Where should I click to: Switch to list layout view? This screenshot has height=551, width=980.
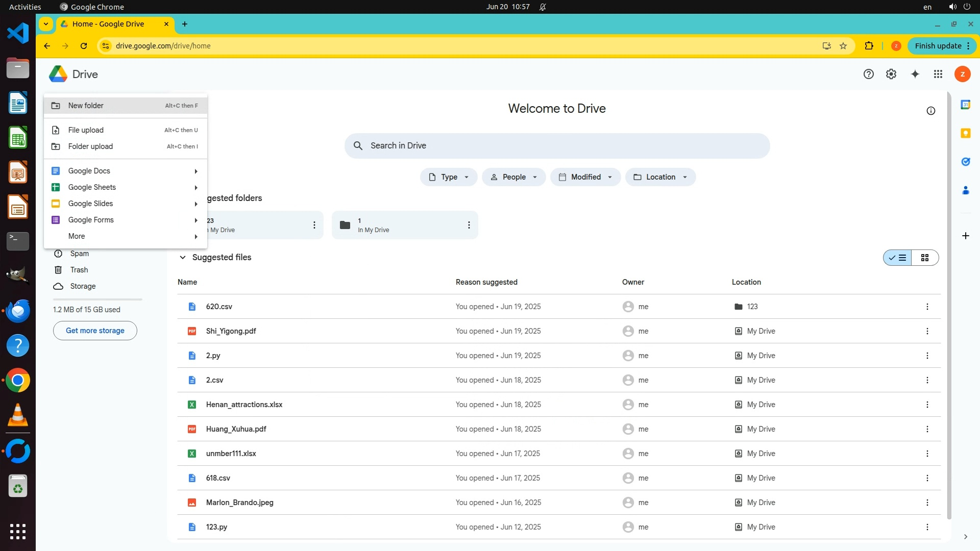[898, 258]
